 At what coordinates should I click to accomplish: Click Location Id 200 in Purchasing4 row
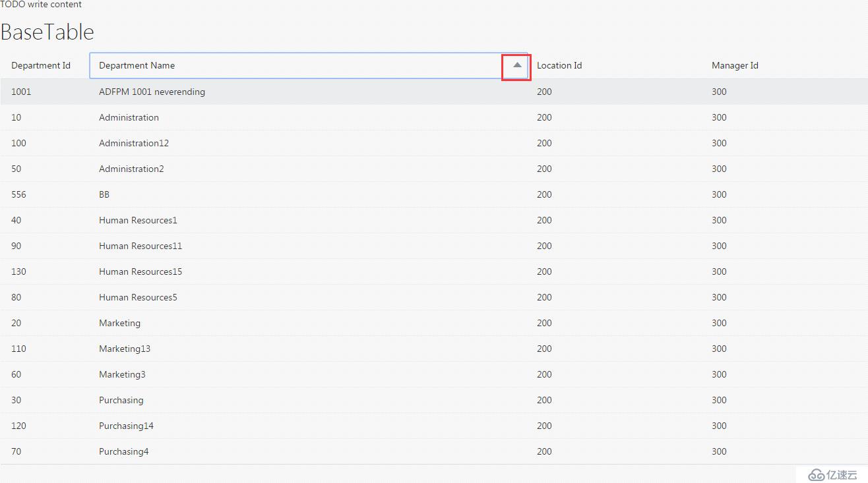[x=544, y=451]
